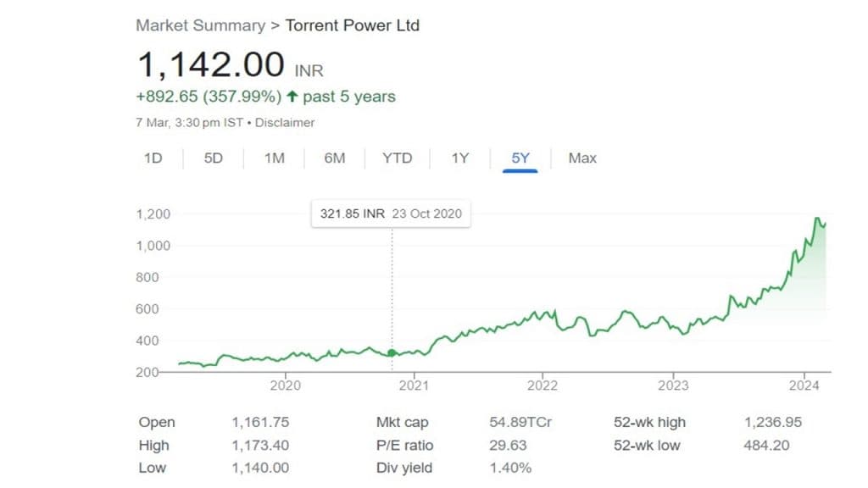Click the 2020 x-axis label
Image resolution: width=868 pixels, height=488 pixels.
285,385
